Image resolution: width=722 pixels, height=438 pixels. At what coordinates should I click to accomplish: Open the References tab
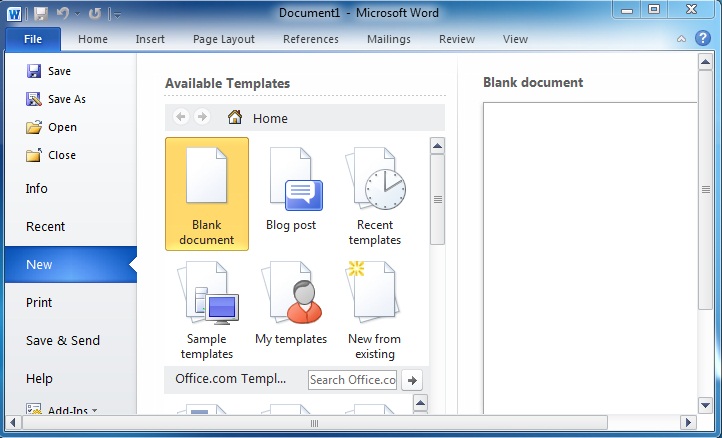tap(311, 39)
